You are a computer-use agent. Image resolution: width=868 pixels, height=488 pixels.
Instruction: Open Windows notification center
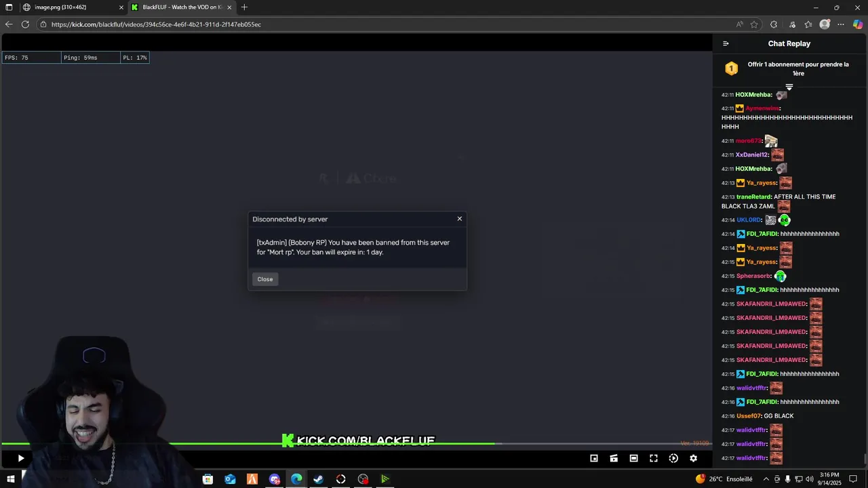pyautogui.click(x=853, y=479)
